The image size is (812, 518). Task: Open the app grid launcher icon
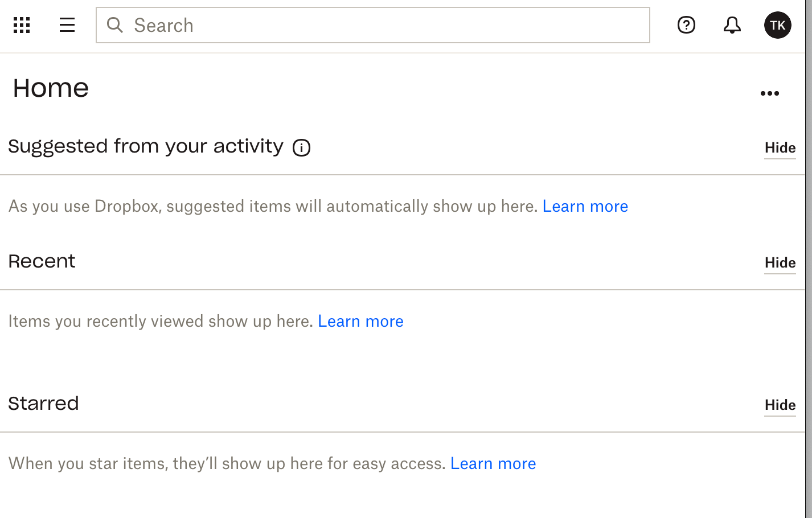(x=22, y=25)
